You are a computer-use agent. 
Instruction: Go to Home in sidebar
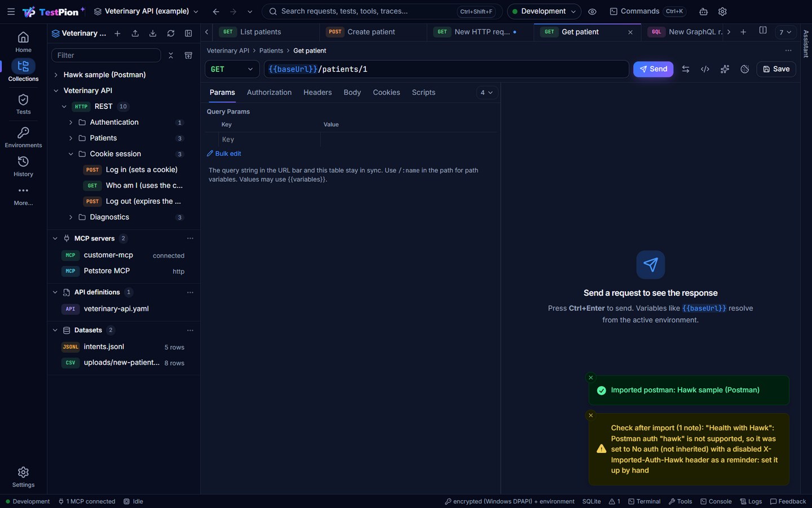[23, 42]
